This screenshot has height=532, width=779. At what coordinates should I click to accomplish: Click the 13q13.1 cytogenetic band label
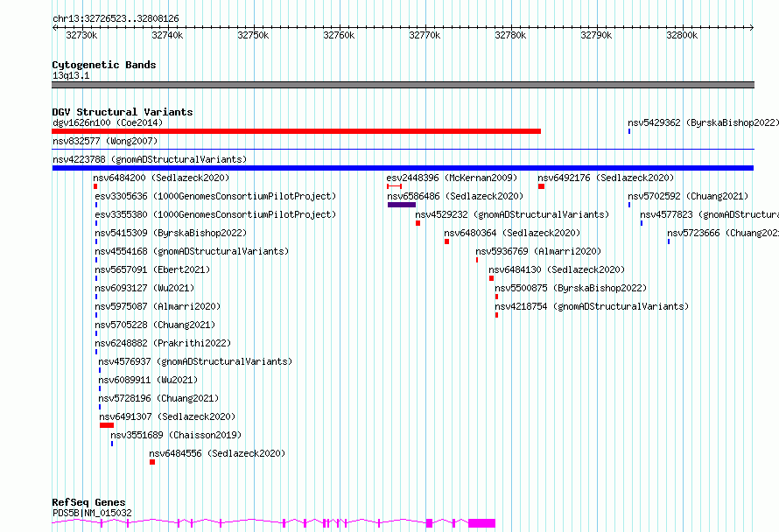(x=71, y=75)
